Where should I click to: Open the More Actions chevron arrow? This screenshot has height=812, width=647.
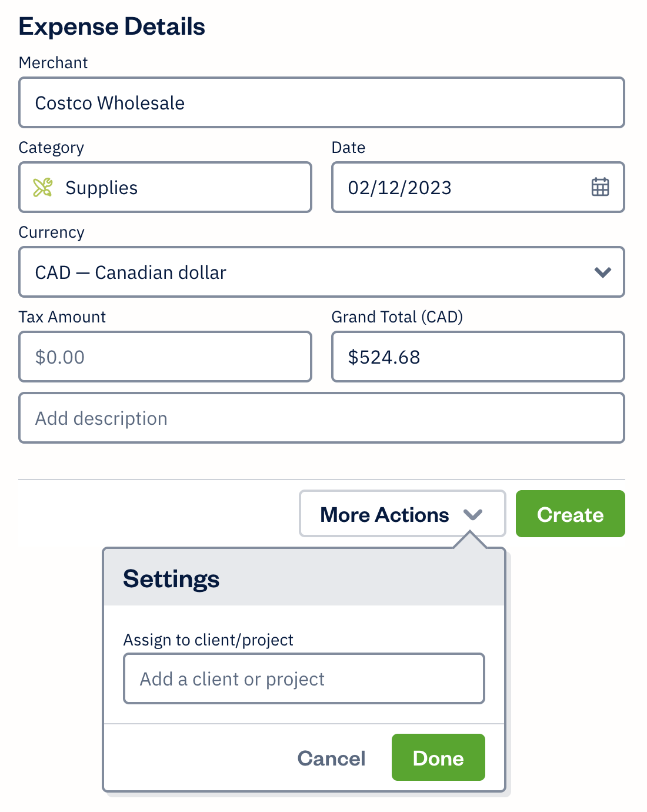(473, 515)
